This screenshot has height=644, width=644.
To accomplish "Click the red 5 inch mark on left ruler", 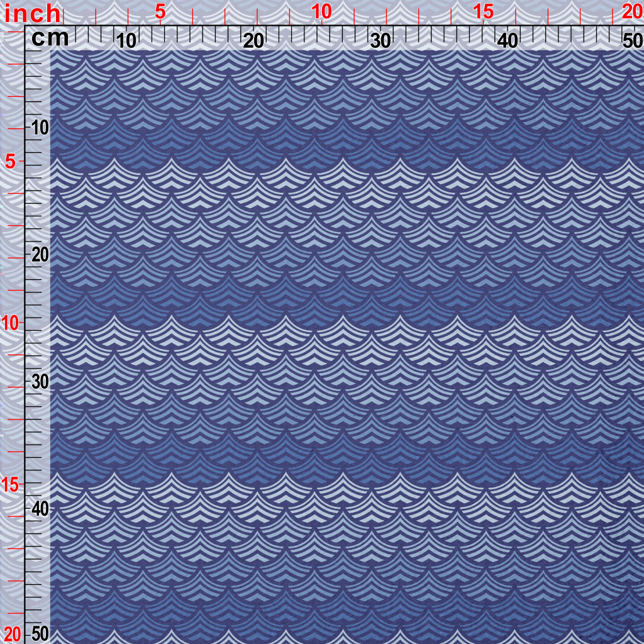I will [11, 162].
